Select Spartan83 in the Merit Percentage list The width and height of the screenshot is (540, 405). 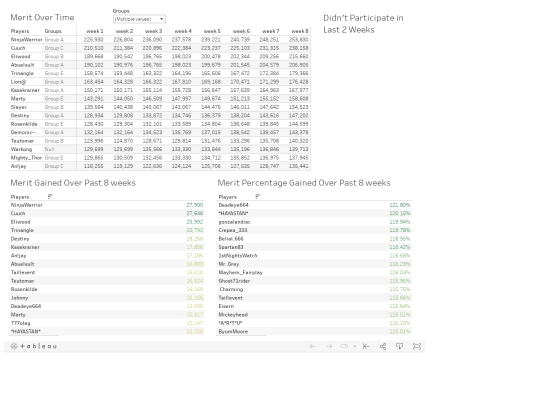[231, 247]
